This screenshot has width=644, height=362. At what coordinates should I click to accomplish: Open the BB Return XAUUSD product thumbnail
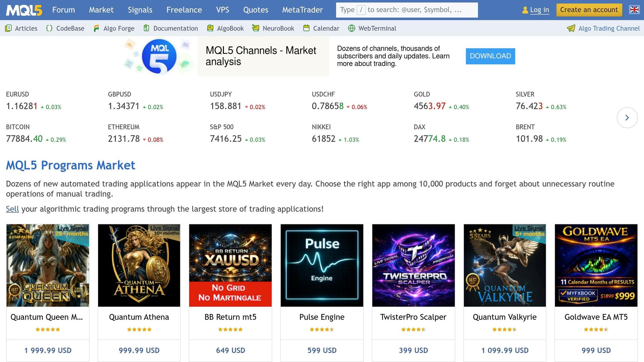[230, 266]
